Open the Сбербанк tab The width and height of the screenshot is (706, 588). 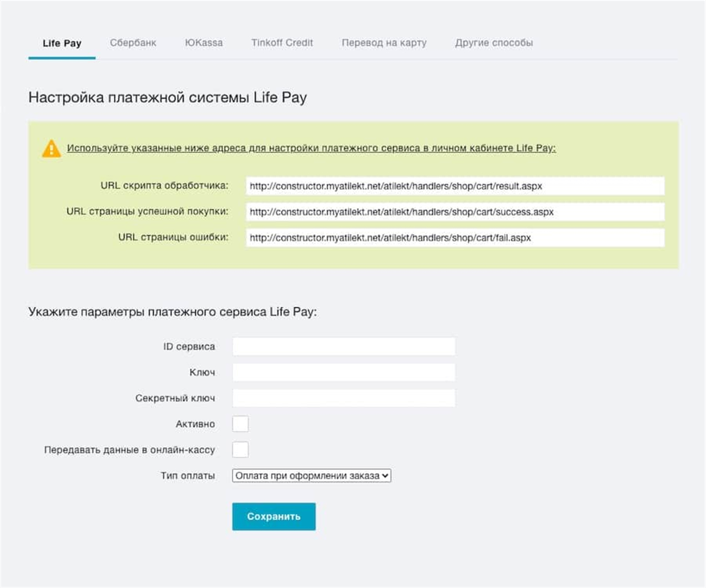[x=133, y=43]
